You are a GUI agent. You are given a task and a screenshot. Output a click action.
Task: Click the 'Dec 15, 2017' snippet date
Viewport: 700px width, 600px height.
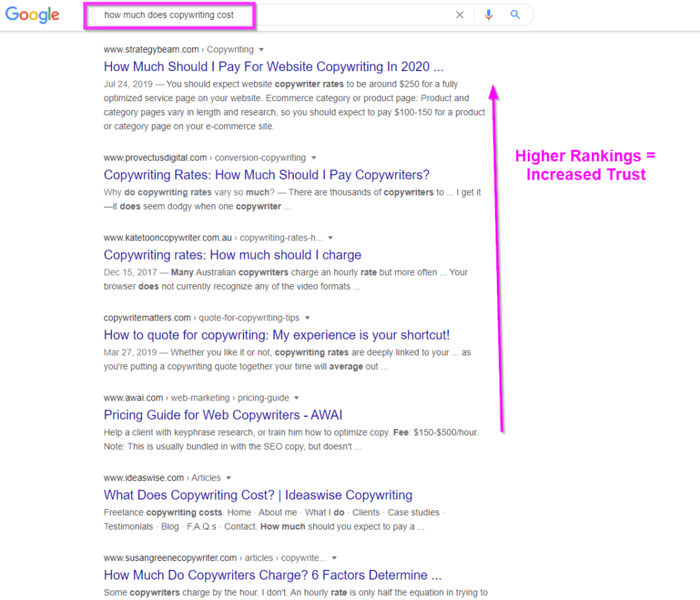point(131,272)
